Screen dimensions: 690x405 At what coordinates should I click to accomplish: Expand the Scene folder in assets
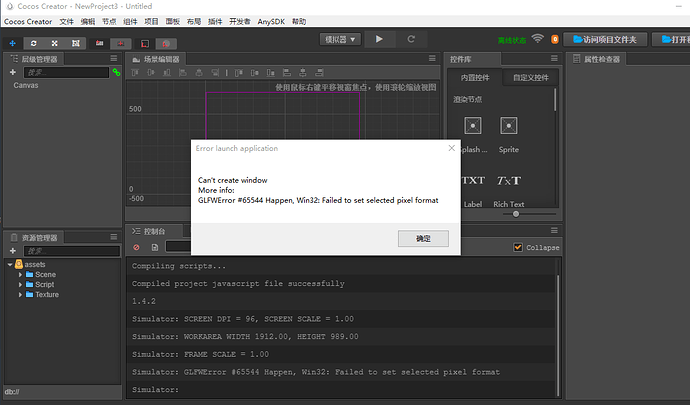coord(20,274)
